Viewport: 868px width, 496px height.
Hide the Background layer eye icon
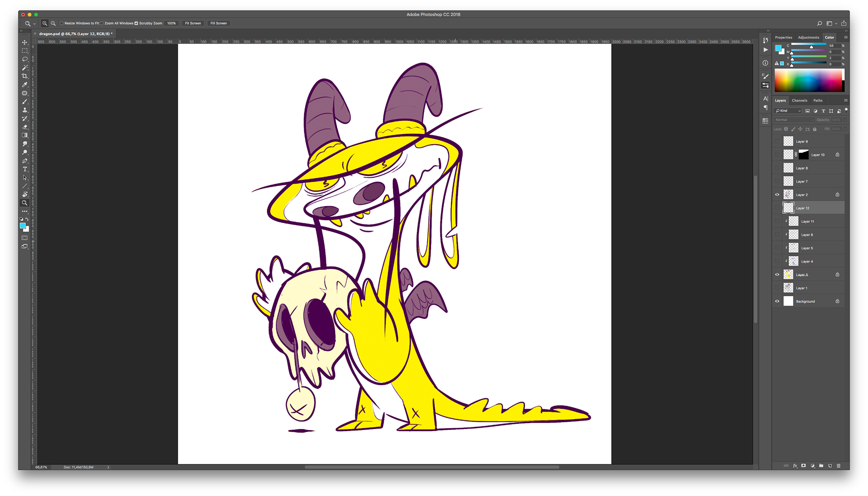[x=777, y=301]
